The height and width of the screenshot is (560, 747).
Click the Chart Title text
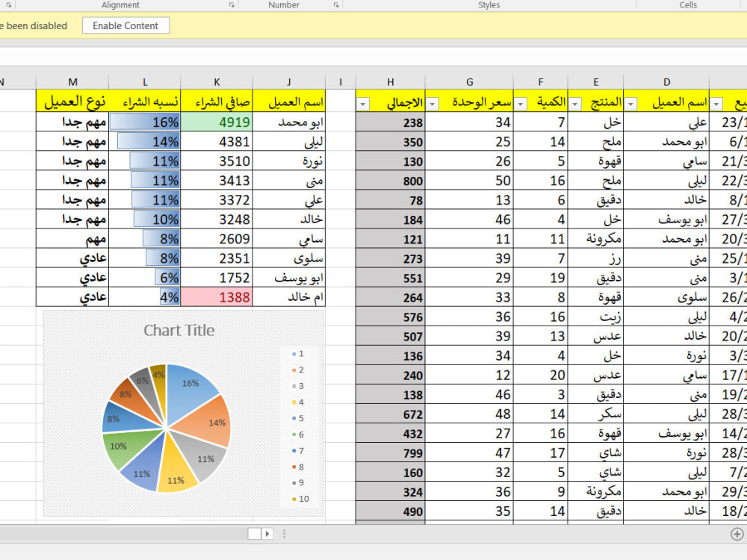coord(179,331)
